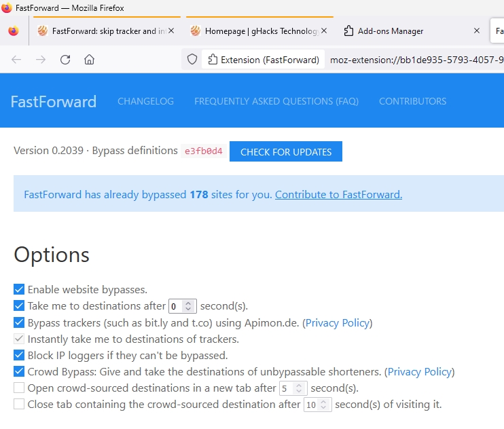Click bypass definitions hash e3fb0d4

click(204, 151)
